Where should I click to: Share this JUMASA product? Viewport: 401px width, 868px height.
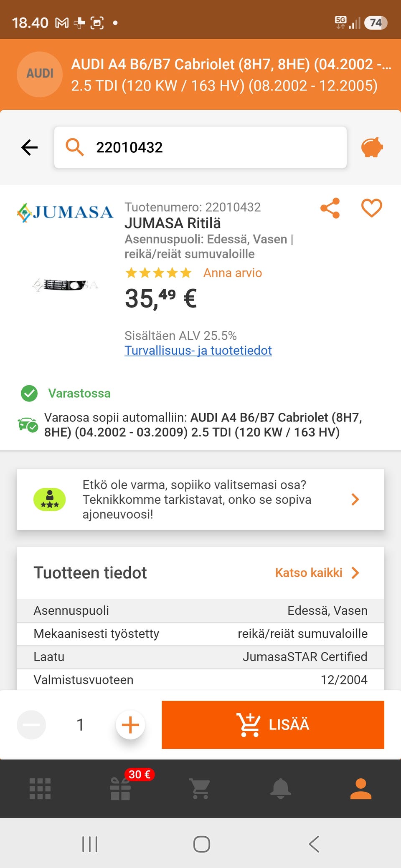pyautogui.click(x=330, y=208)
